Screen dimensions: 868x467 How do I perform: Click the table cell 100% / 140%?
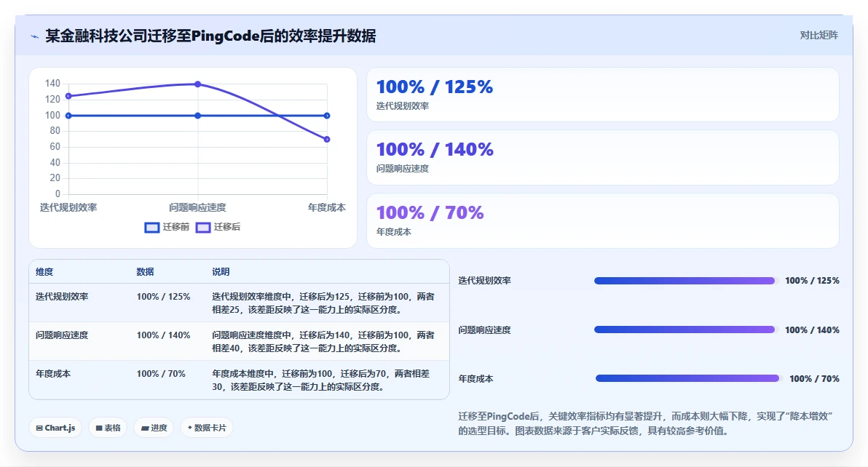pyautogui.click(x=163, y=335)
